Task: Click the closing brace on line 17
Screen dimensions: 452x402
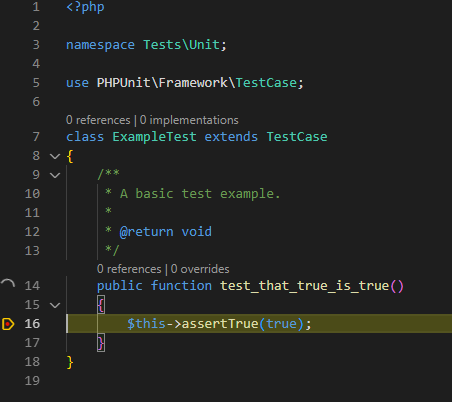Action: (x=101, y=343)
